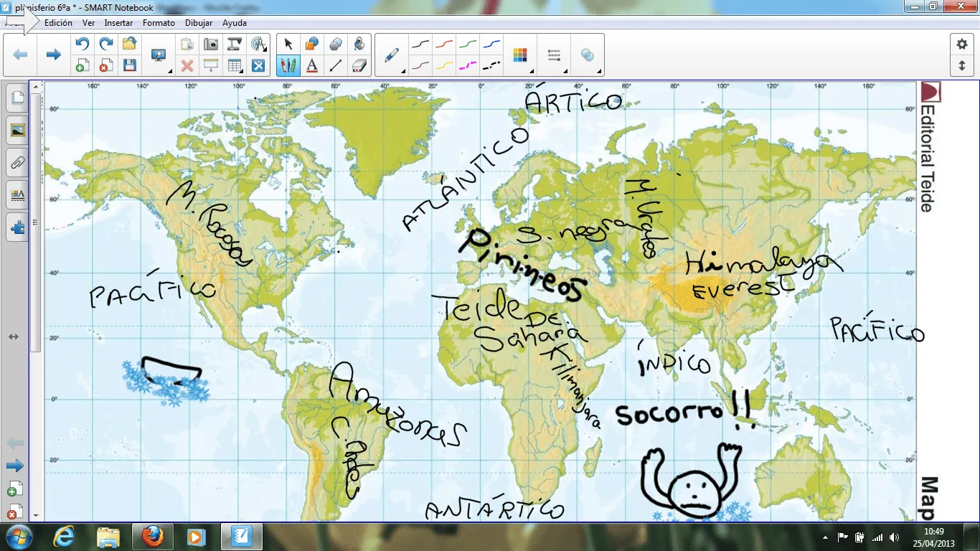Select the Text tool

coord(312,66)
